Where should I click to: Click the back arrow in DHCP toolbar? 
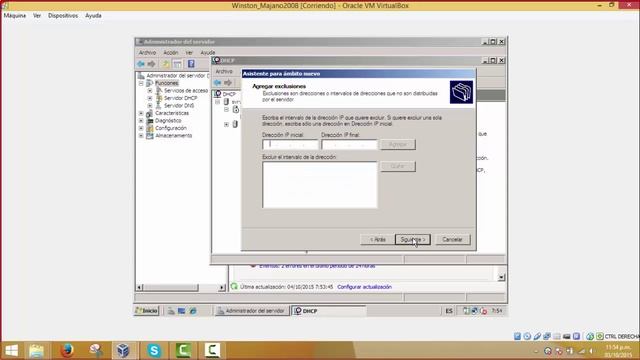pos(218,82)
